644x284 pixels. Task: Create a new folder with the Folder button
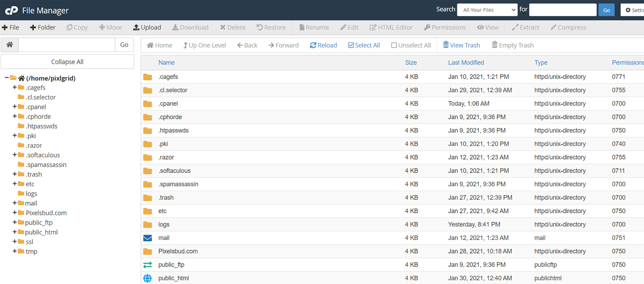(x=43, y=27)
